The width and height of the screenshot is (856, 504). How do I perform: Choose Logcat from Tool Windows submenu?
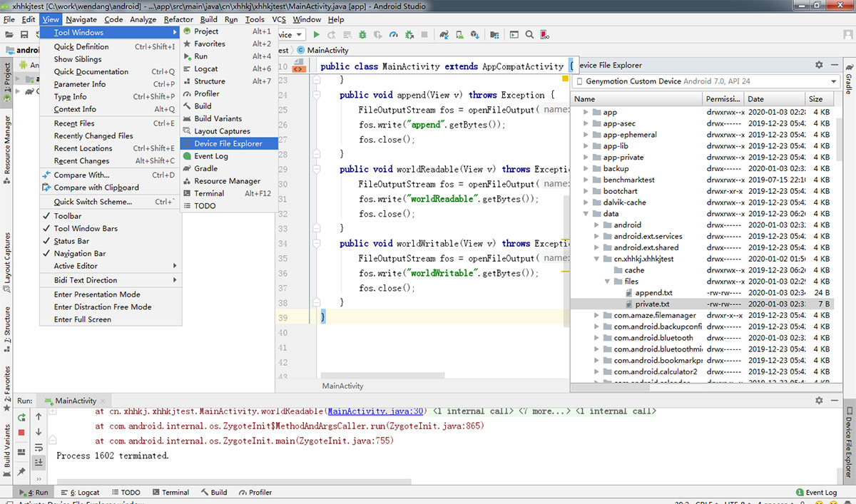coord(228,68)
